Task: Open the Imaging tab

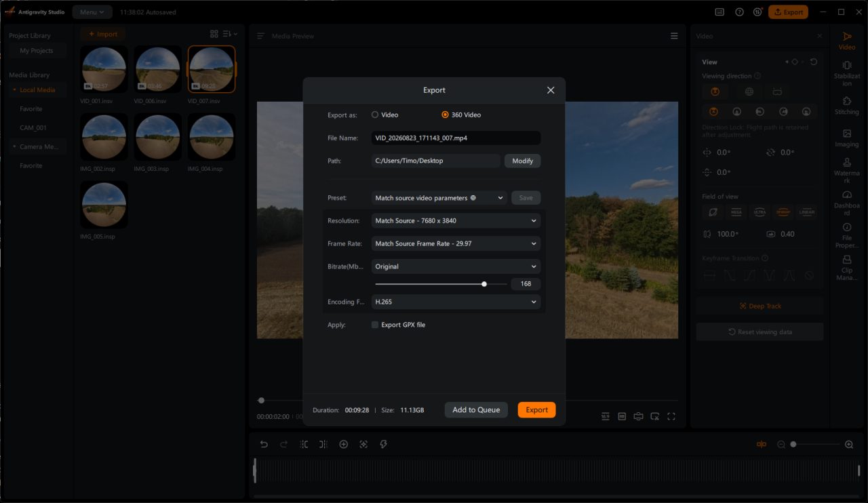Action: (x=847, y=138)
